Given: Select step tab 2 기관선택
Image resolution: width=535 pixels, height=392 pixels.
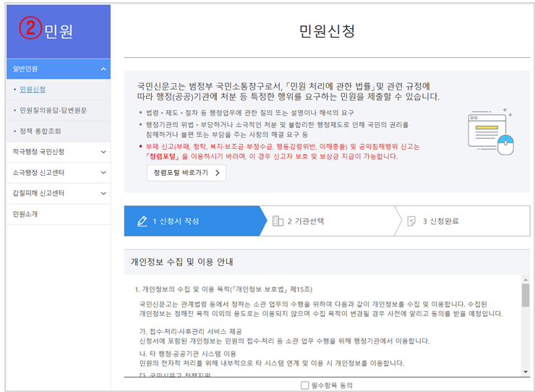Looking at the screenshot, I should click(330, 221).
